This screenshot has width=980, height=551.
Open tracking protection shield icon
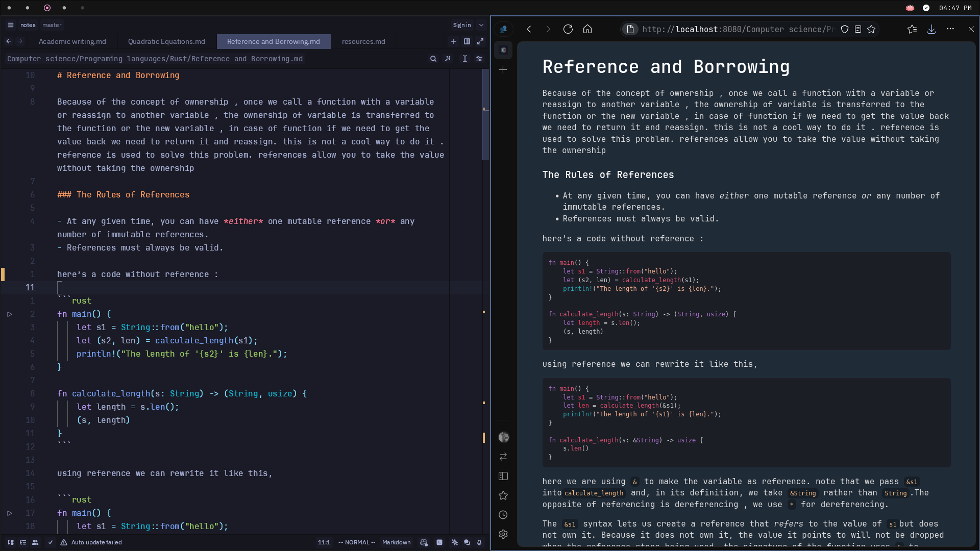(845, 29)
